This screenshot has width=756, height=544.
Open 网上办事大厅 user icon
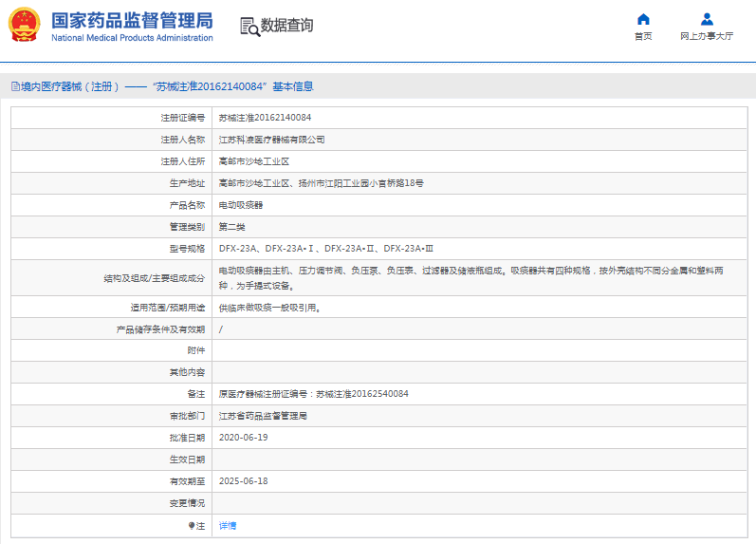click(707, 19)
